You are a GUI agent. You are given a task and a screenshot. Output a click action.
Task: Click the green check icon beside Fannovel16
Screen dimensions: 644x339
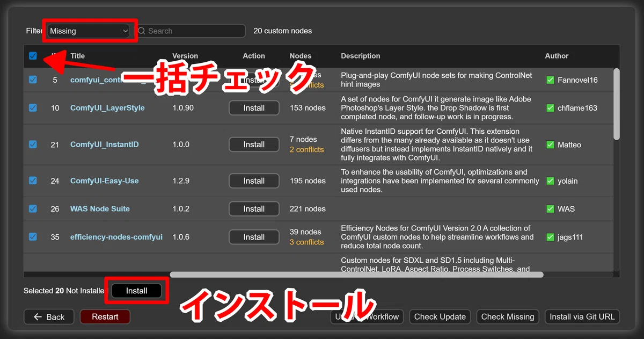point(550,80)
